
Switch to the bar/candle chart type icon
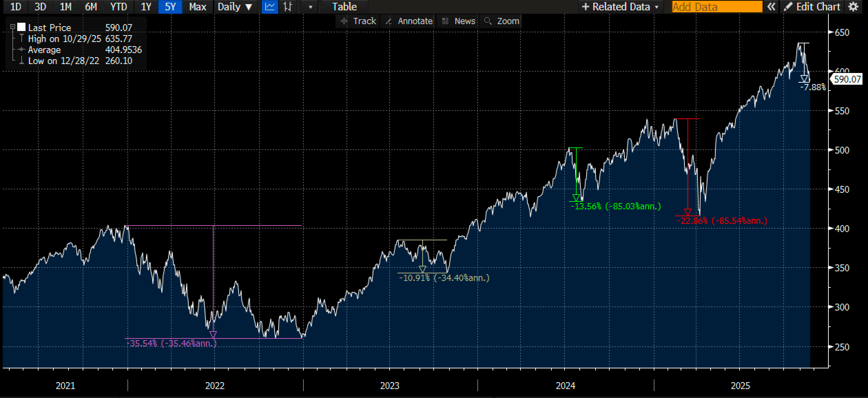tap(288, 7)
